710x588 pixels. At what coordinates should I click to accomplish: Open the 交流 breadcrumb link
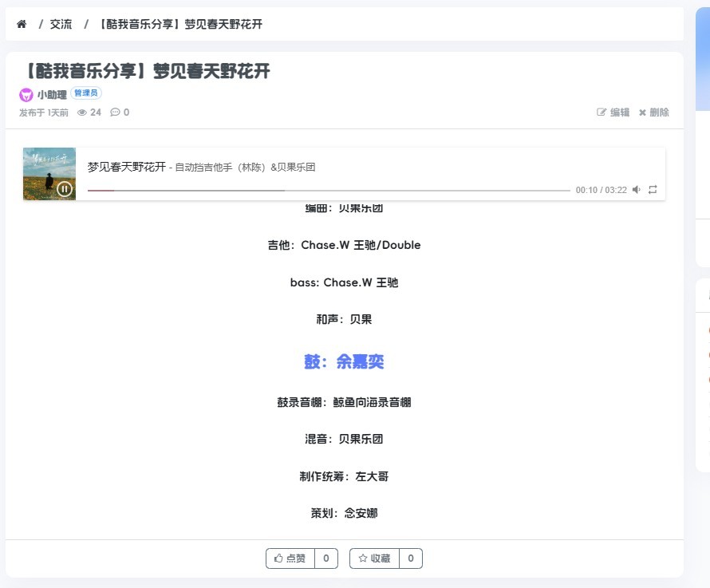[61, 24]
